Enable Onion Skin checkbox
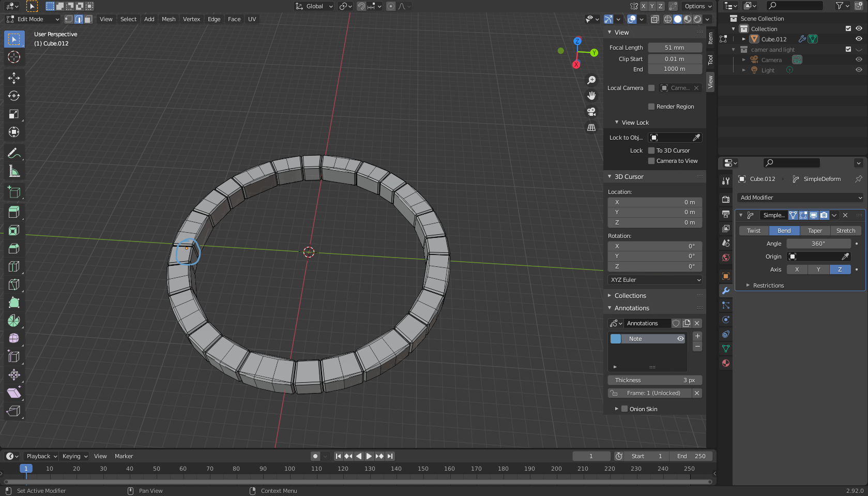 coord(625,409)
